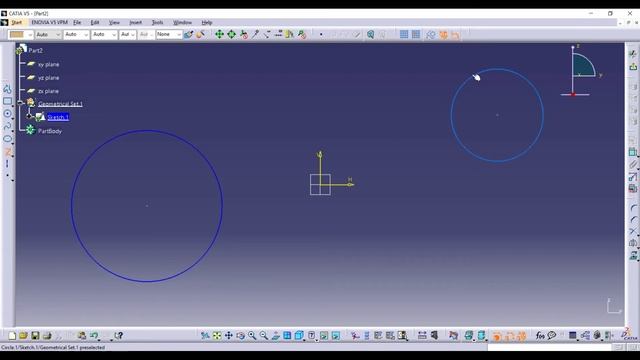Open the Window menu

pos(182,23)
